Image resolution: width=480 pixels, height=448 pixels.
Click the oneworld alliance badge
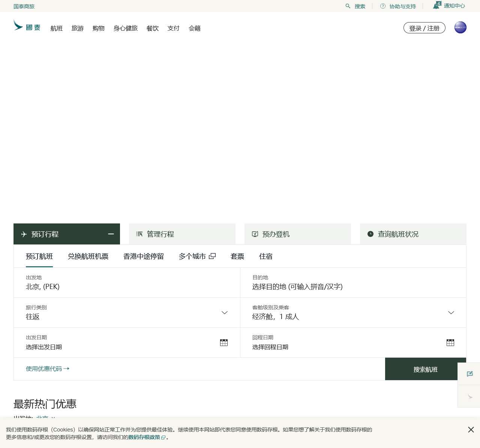(460, 27)
